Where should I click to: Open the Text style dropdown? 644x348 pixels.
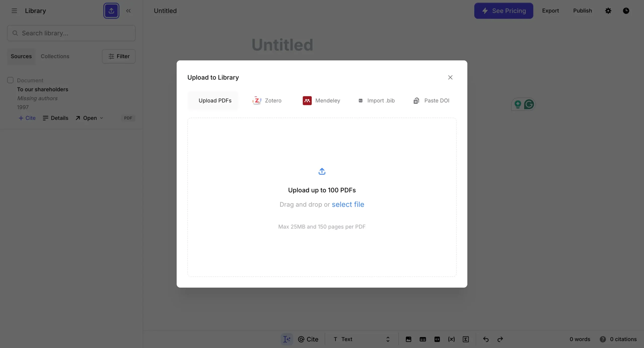pos(361,339)
